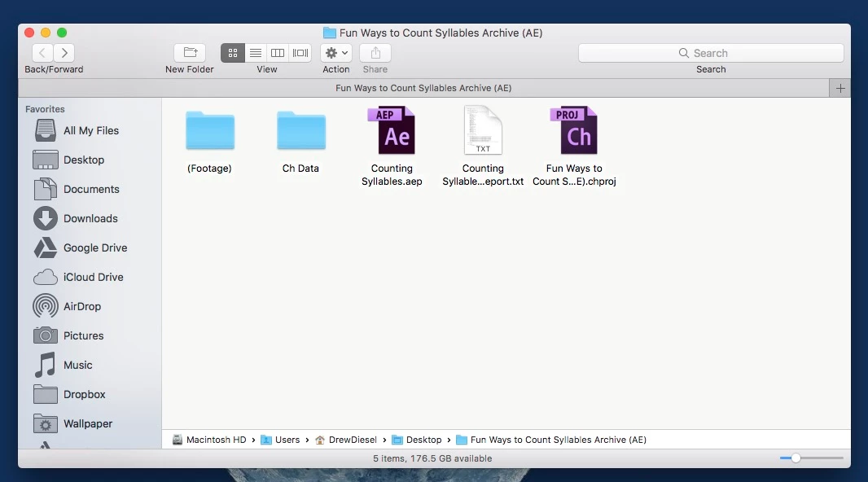Viewport: 868px width, 482px height.
Task: Click the iCloud Drive cloud icon
Action: click(46, 278)
